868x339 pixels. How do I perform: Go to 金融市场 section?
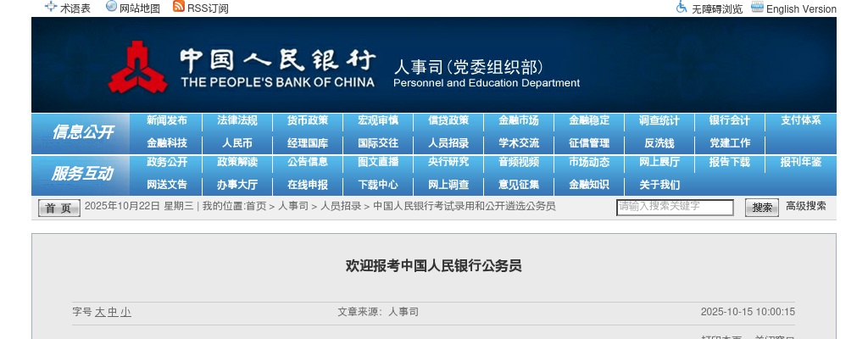[x=518, y=120]
